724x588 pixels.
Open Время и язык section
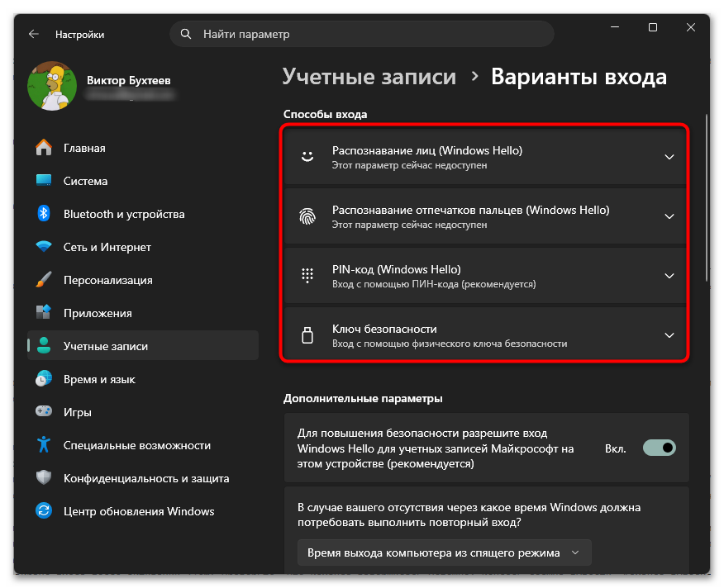pyautogui.click(x=143, y=378)
